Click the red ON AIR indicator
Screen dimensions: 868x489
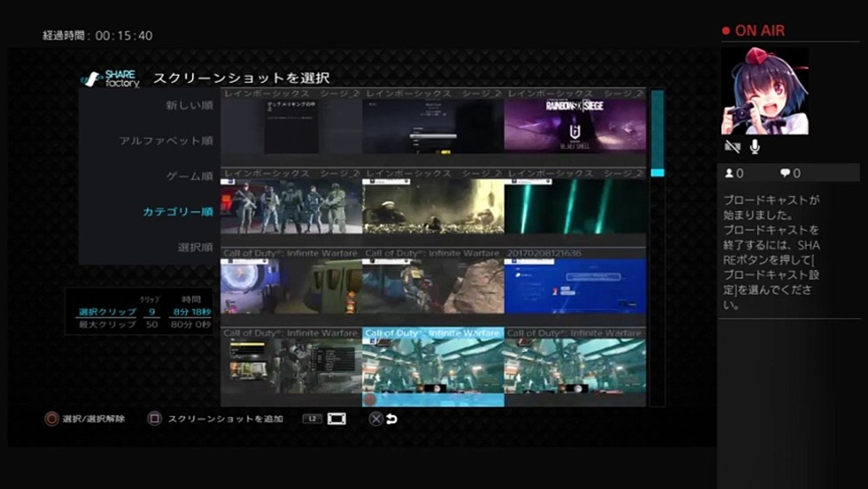[753, 31]
